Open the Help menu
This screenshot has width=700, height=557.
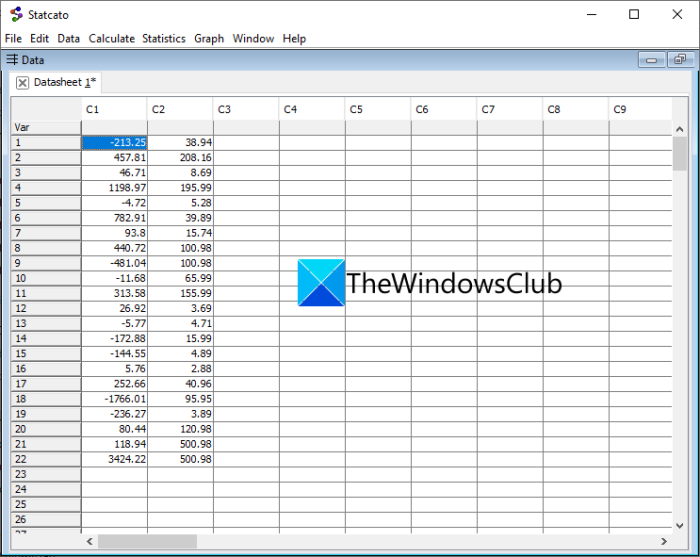[x=294, y=39]
